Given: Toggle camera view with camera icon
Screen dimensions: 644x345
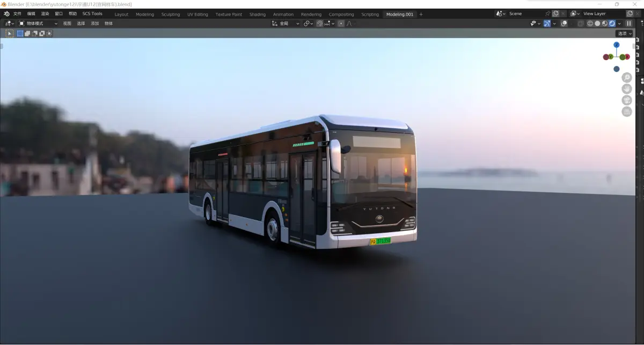Looking at the screenshot, I should coord(626,100).
